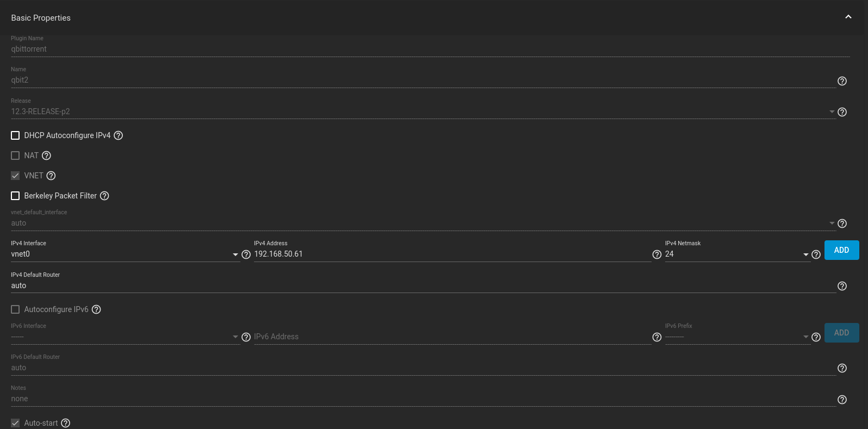Click the IPv4 Default Router field

pos(423,285)
